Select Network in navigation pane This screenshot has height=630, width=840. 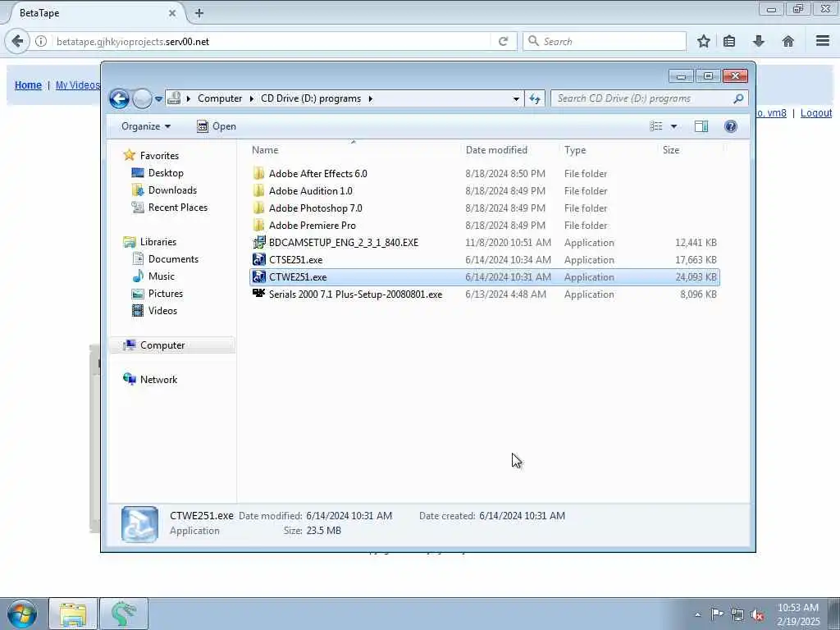tap(158, 379)
